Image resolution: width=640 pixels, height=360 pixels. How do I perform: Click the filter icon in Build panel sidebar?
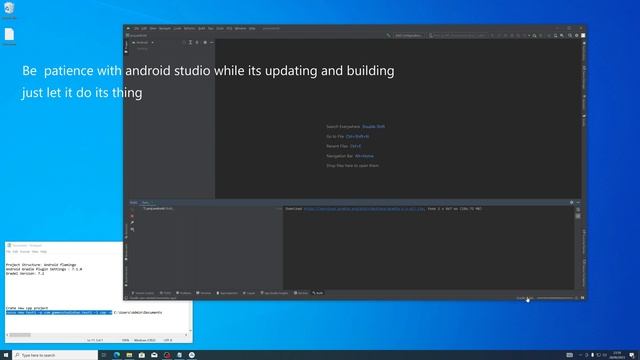click(132, 229)
